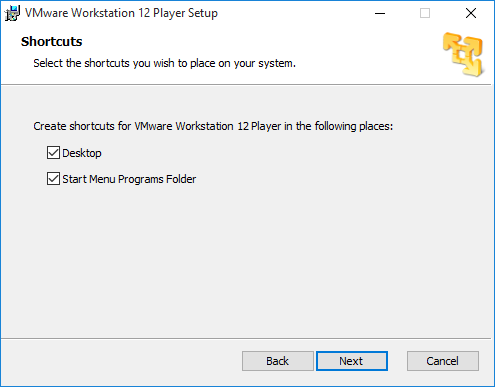Click the VMware Workstation 12 Player Setup title
Viewport: 495px width, 387px height.
[x=121, y=13]
